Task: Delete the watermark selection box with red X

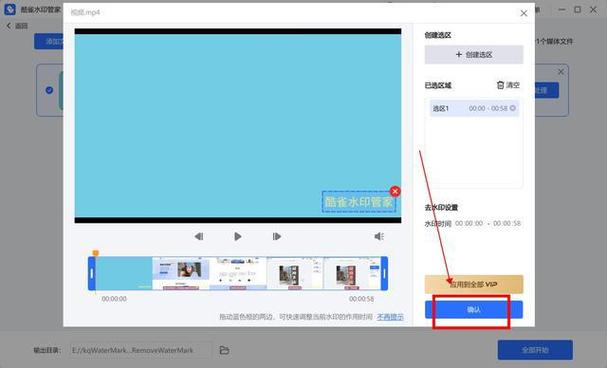Action: [x=395, y=191]
